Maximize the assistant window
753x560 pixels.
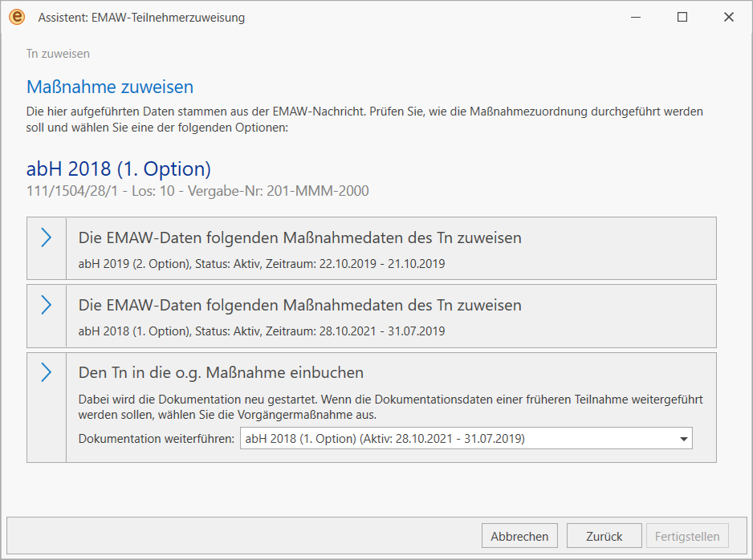pyautogui.click(x=682, y=17)
